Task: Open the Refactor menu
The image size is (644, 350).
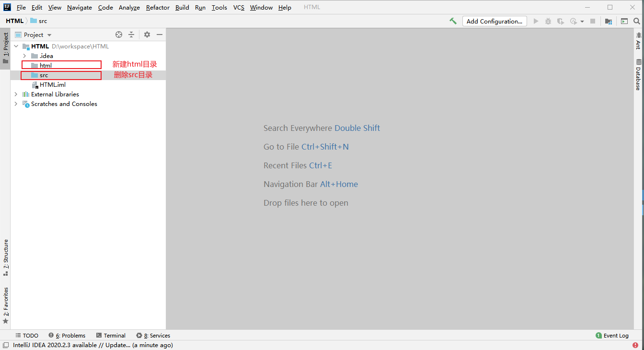Action: click(158, 7)
